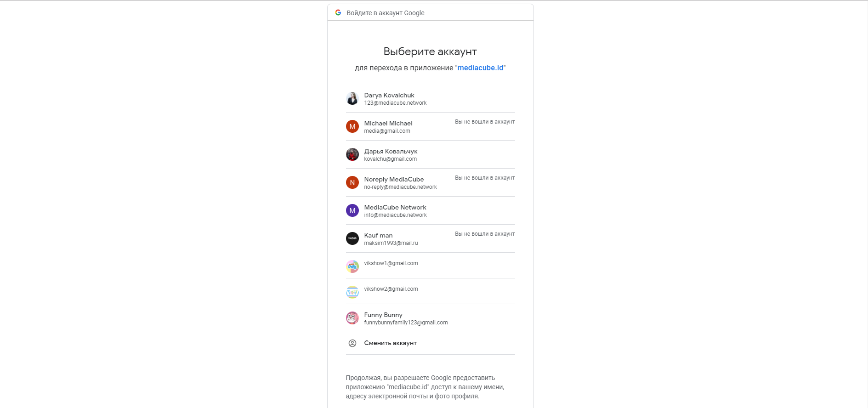Click the person icon beside Сменить аккаунт

352,343
